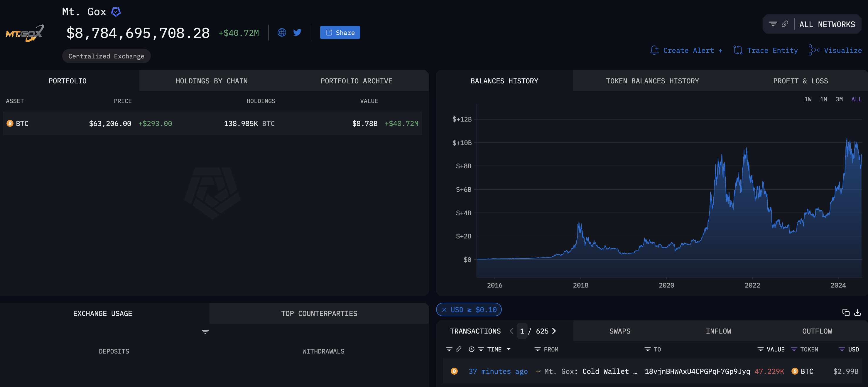The image size is (868, 387).
Task: Click the Mt. Gox logo image
Action: coord(25,33)
